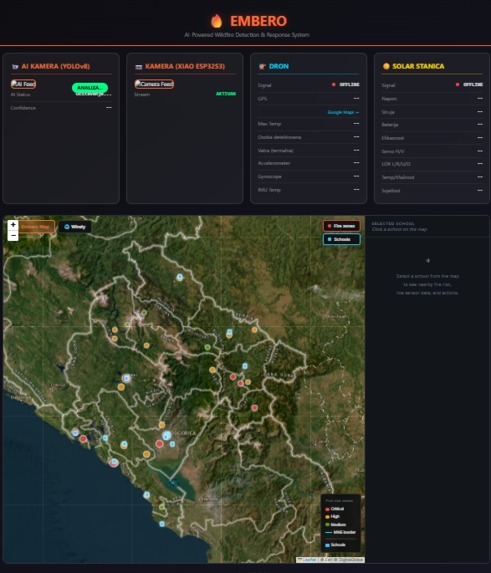Screen dimensions: 491x573
Task: Toggle the Schools layer
Action: click(x=342, y=239)
